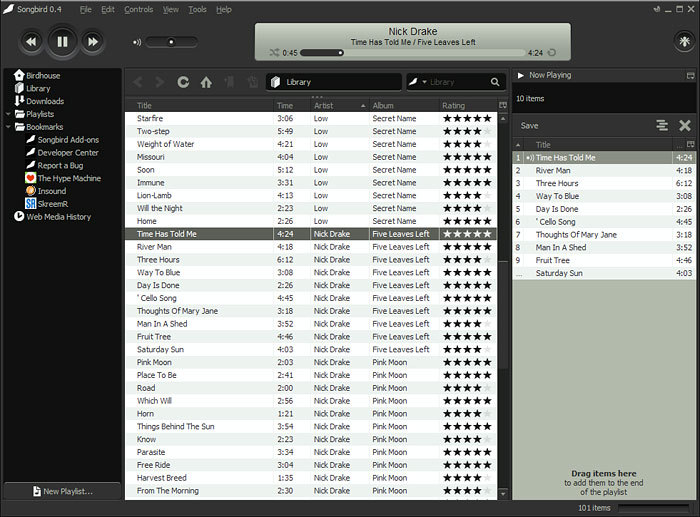Click the Low artist cell for Missouri
This screenshot has width=700, height=517.
[339, 157]
